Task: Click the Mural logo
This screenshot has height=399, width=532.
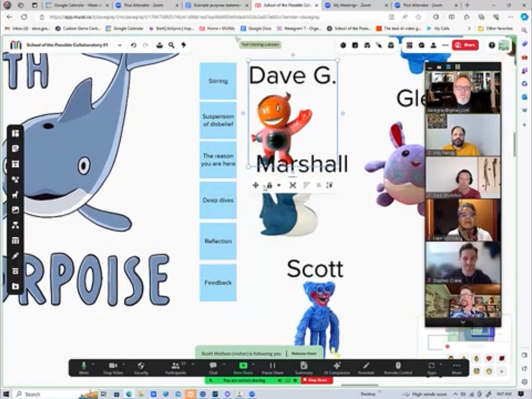Action: pyautogui.click(x=16, y=45)
